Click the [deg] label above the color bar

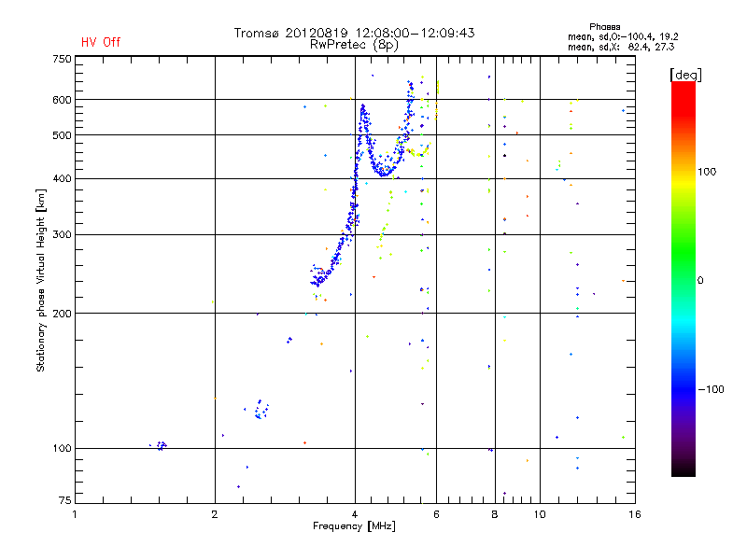[685, 75]
